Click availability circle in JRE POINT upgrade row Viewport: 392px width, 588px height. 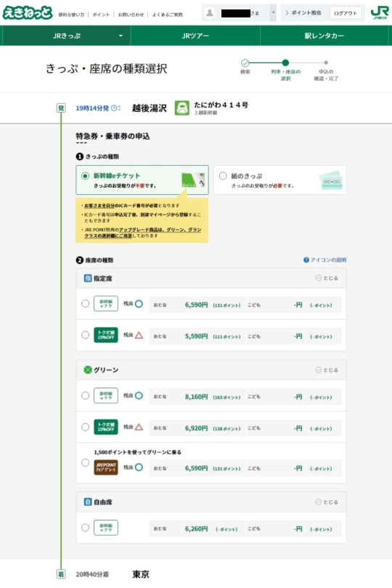(x=139, y=467)
